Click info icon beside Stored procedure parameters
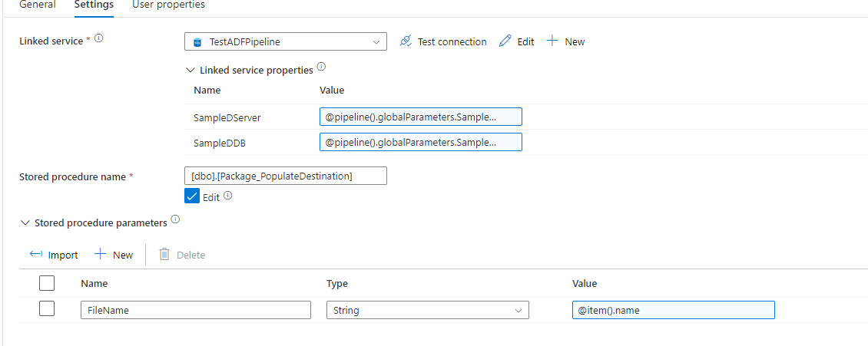The height and width of the screenshot is (346, 868). click(175, 220)
